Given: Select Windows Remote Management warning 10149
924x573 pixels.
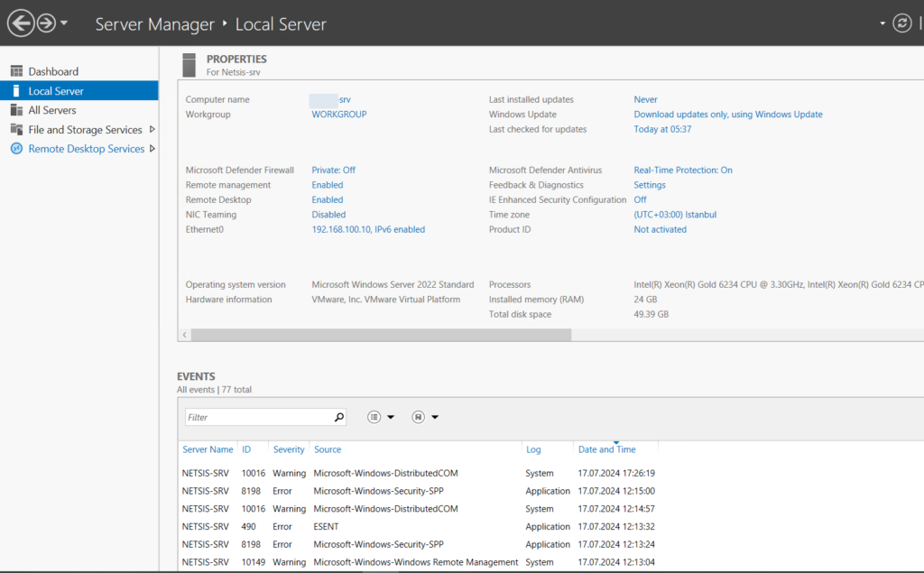Looking at the screenshot, I should click(419, 562).
